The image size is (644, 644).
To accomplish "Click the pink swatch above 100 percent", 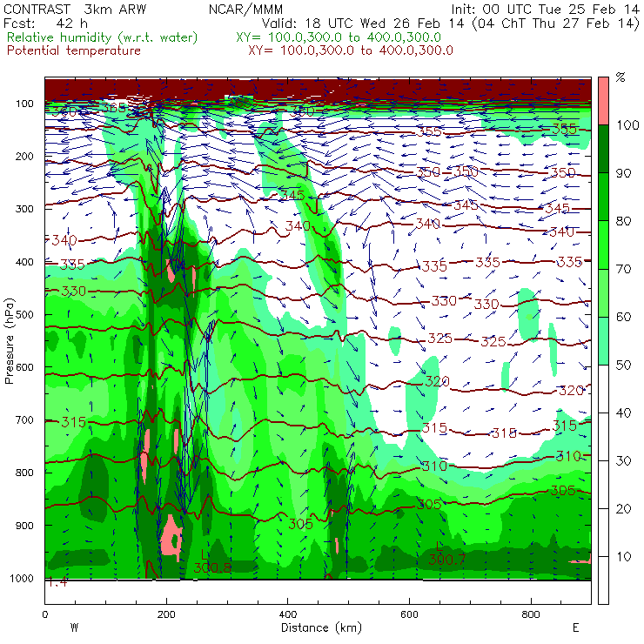I will pyautogui.click(x=603, y=101).
